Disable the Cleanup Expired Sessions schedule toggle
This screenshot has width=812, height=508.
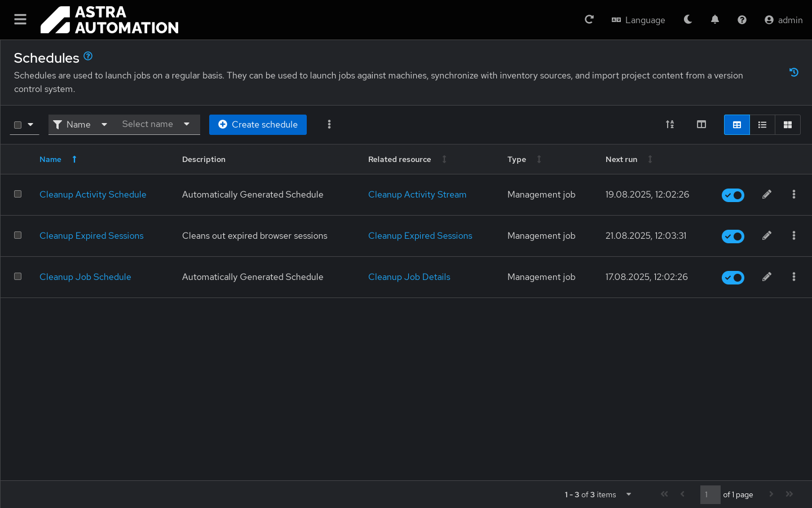pos(733,237)
